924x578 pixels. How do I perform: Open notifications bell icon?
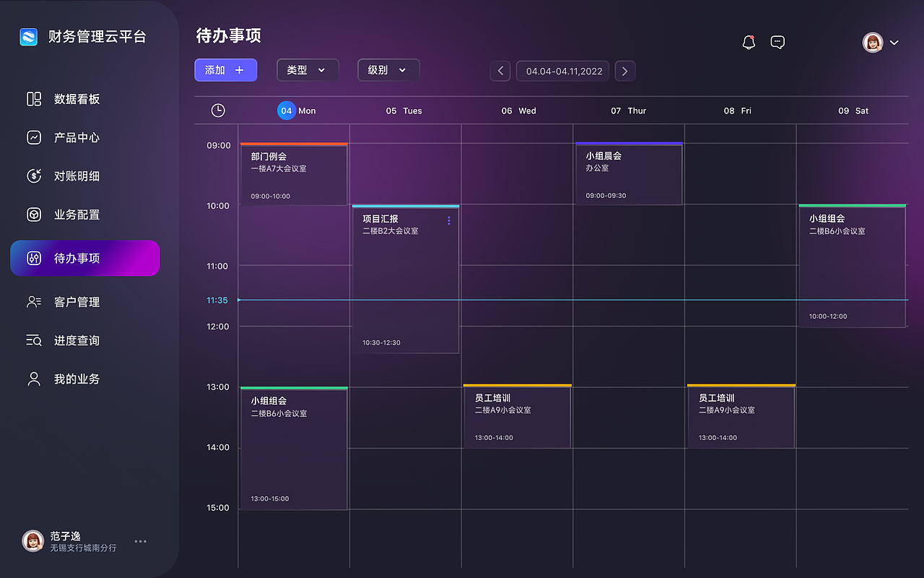(749, 42)
